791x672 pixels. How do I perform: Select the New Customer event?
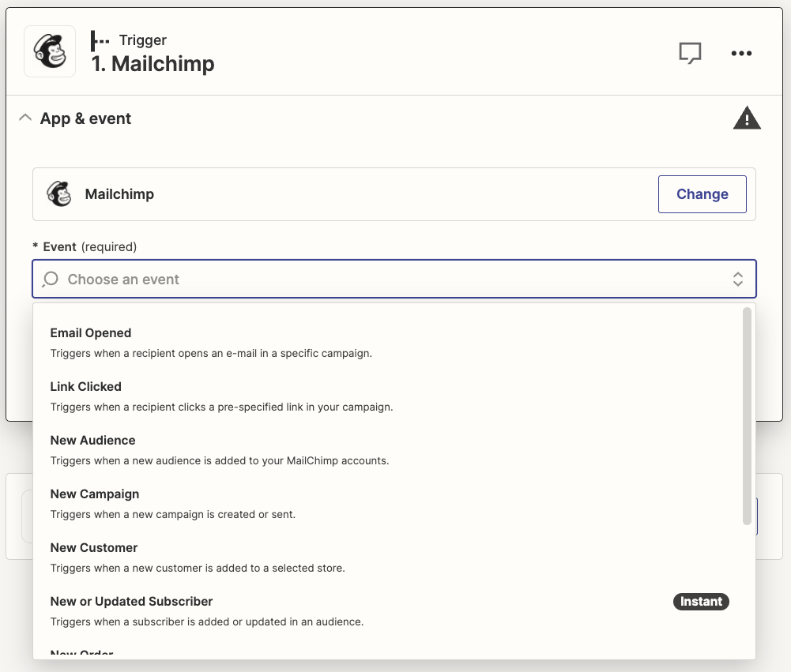pos(389,557)
